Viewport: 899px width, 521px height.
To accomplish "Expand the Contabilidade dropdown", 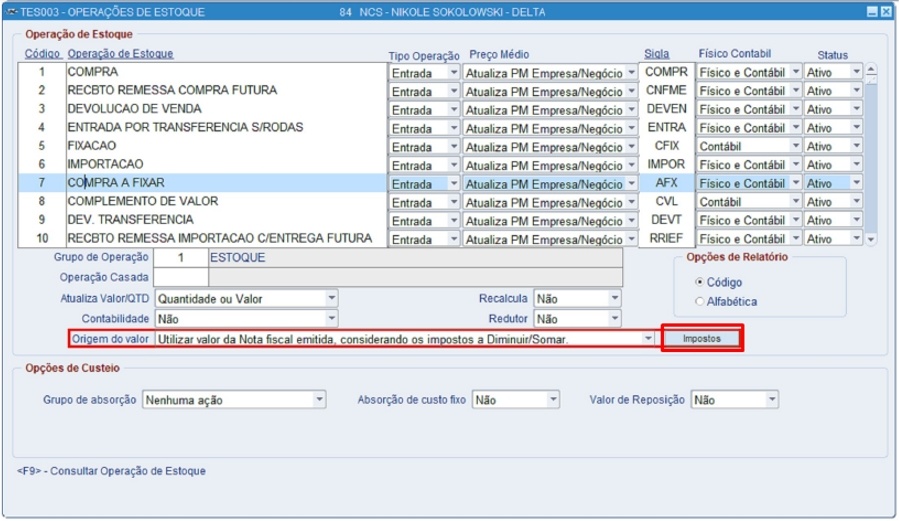I will tap(331, 318).
